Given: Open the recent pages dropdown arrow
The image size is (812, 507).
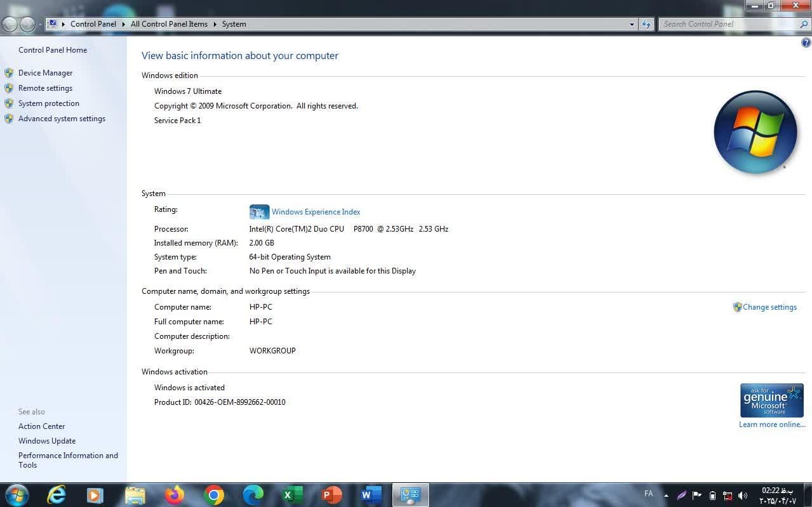Looking at the screenshot, I should point(40,25).
